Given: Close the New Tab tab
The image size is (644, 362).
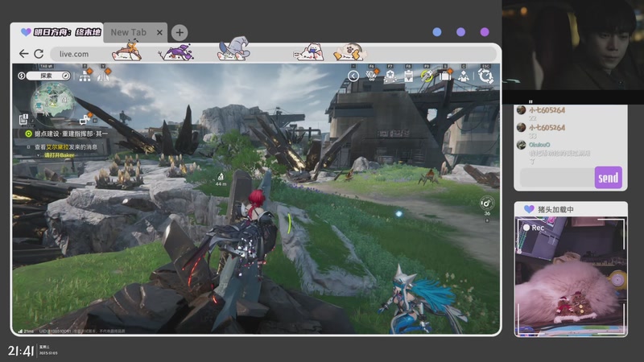Looking at the screenshot, I should [159, 32].
